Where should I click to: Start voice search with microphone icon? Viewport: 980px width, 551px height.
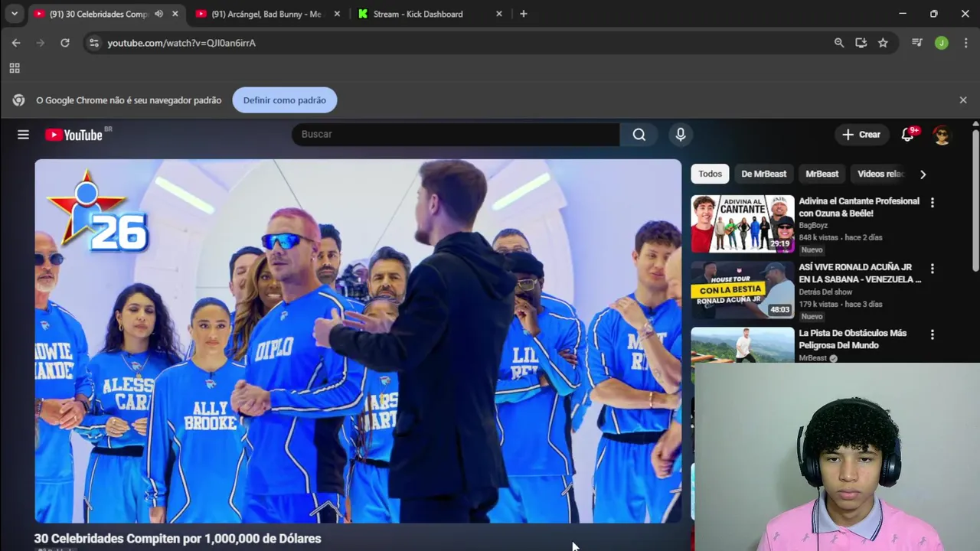click(x=681, y=135)
